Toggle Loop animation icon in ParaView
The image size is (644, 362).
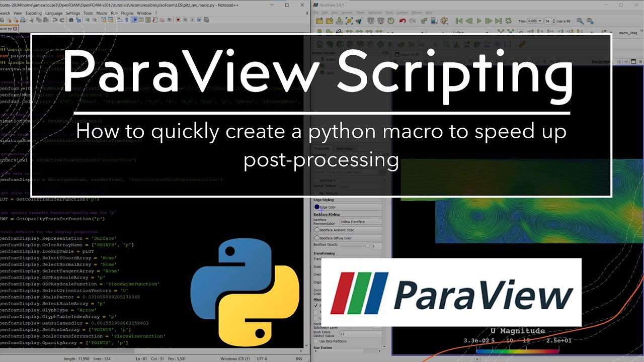508,21
